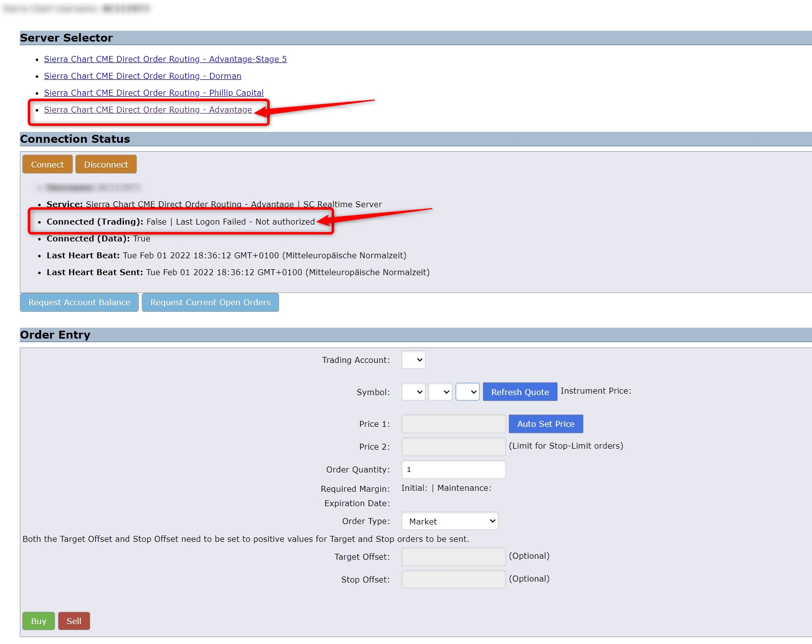Click the Price 2 input field
The height and width of the screenshot is (644, 812).
tap(454, 447)
